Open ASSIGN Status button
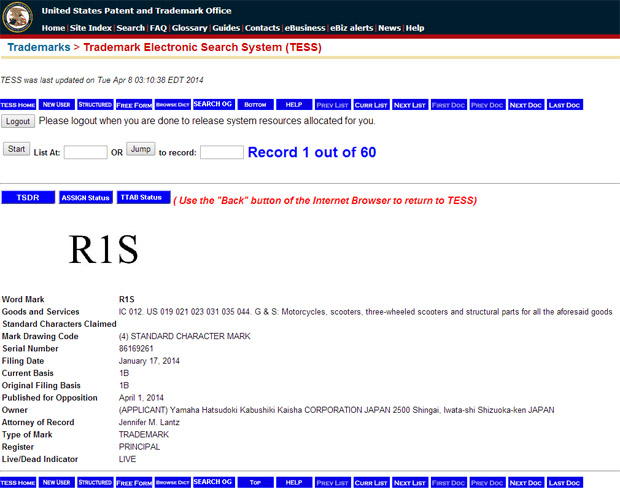 (x=86, y=197)
